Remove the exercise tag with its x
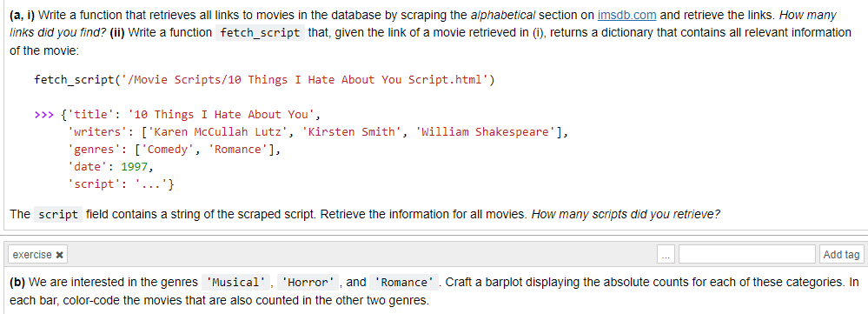868x314 pixels. pos(59,255)
